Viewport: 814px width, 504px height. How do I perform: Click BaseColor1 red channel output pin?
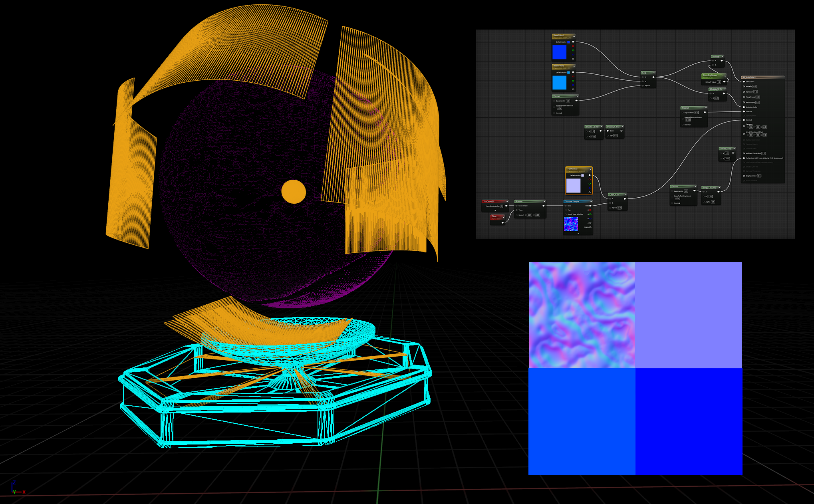(x=573, y=46)
